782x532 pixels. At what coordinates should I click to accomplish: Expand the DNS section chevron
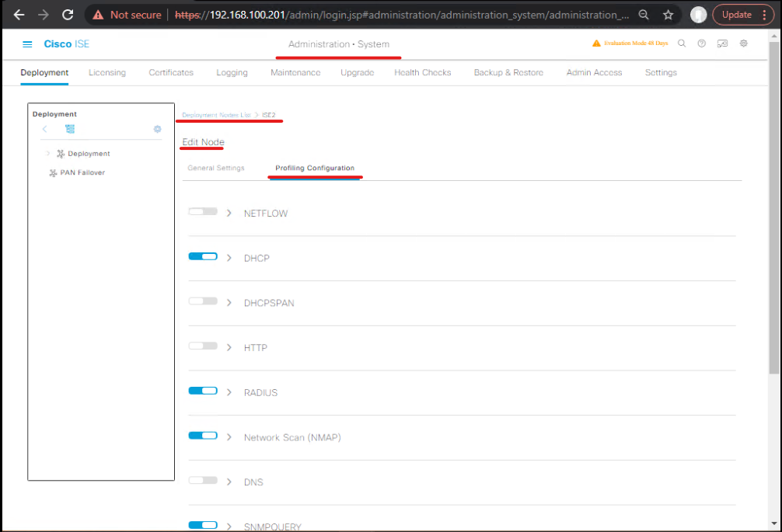point(229,482)
